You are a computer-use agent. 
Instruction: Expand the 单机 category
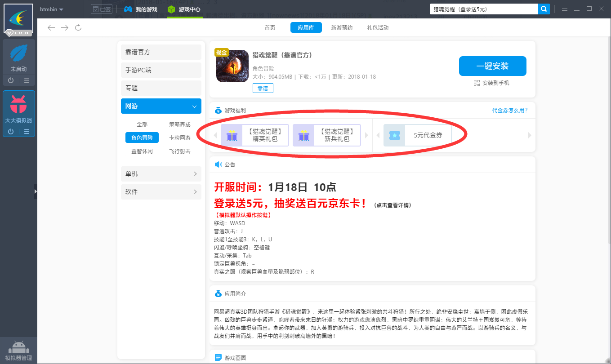161,174
